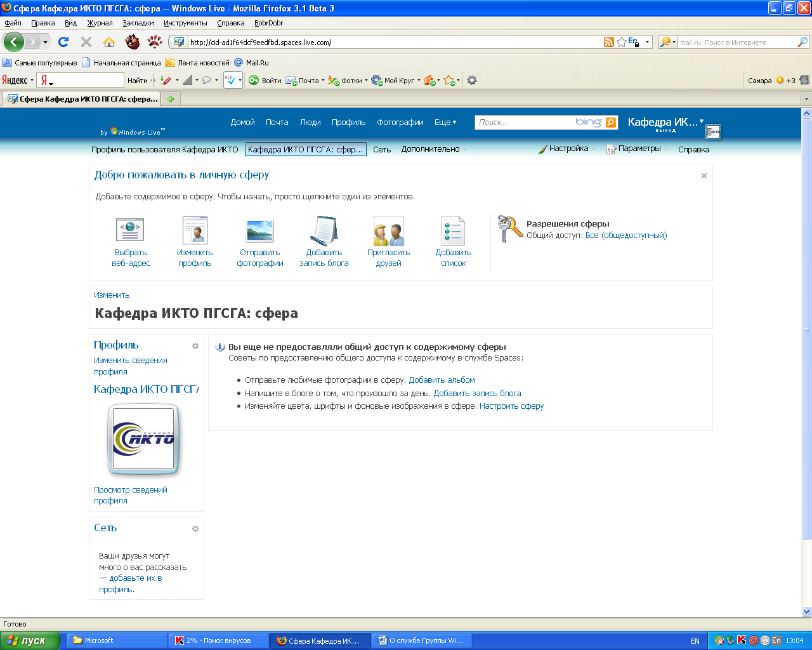812x650 pixels.
Task: Click the Пригласить друзей people icon
Action: [x=388, y=230]
